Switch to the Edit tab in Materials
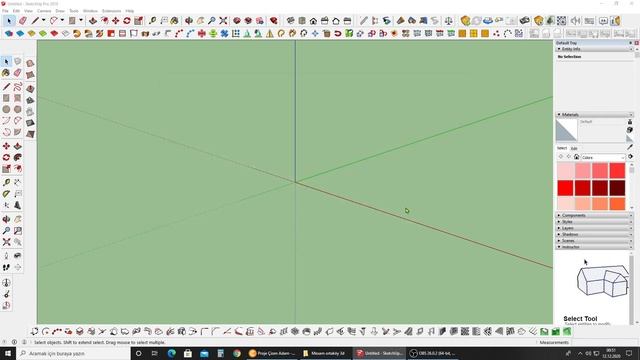The height and width of the screenshot is (360, 640). (x=574, y=148)
